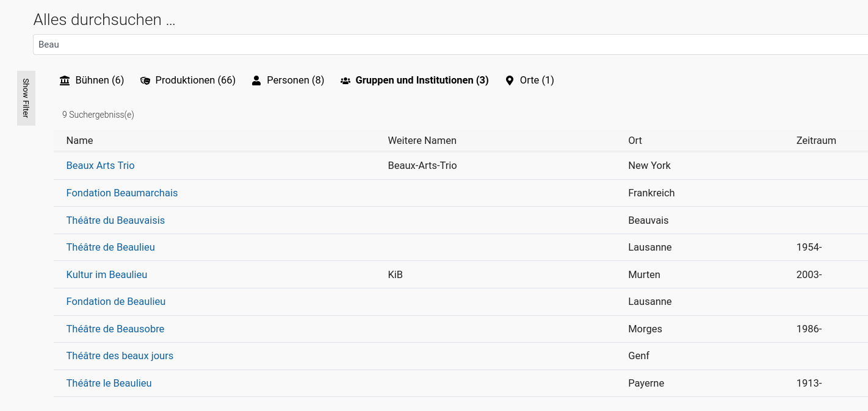Open the Théâtre des beaux jours entry
The height and width of the screenshot is (411, 868).
[x=120, y=356]
